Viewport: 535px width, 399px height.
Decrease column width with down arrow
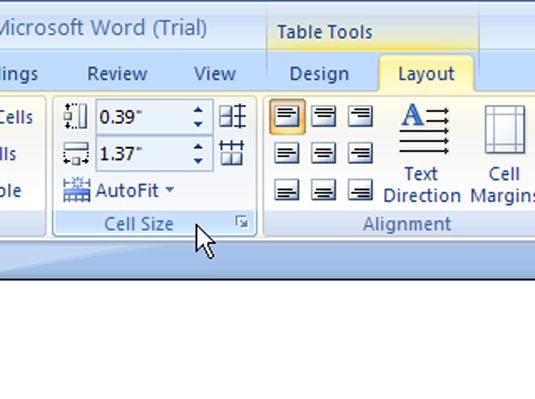coord(198,160)
